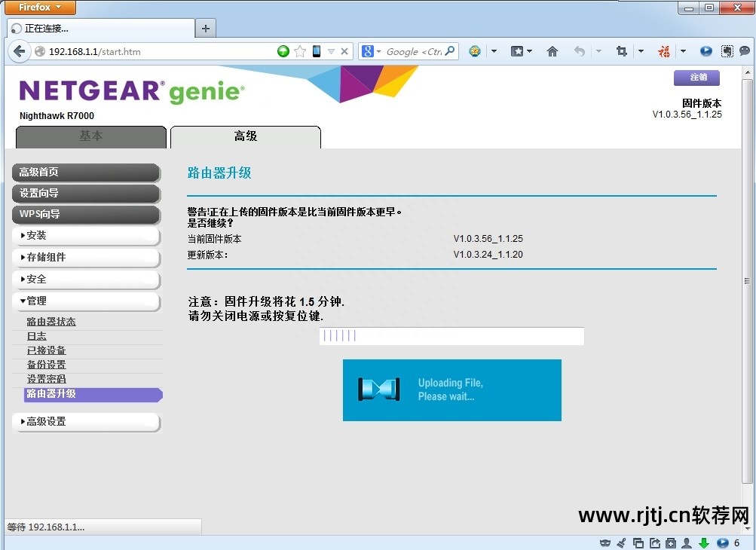
Task: Click the green download arrow in status bar
Action: (704, 542)
